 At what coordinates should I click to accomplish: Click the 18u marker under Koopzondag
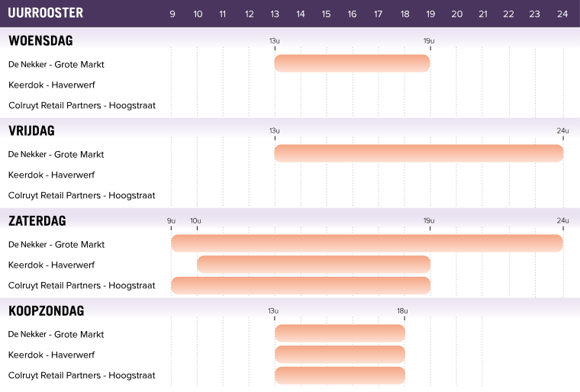click(x=402, y=310)
